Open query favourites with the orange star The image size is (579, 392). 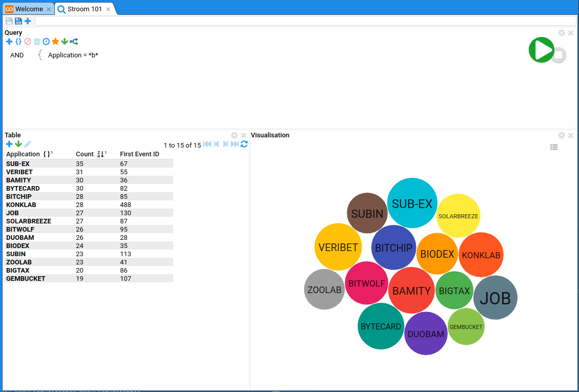[x=55, y=42]
